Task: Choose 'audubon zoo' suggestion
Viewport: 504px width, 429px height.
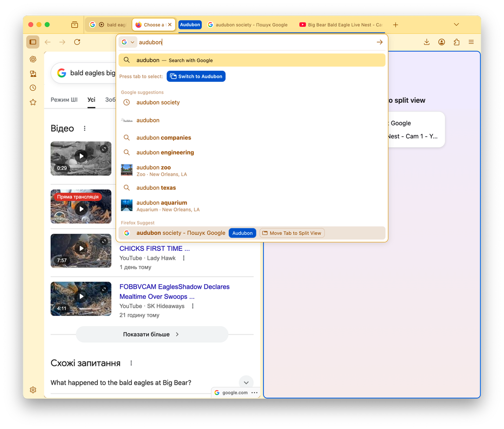Action: [252, 171]
